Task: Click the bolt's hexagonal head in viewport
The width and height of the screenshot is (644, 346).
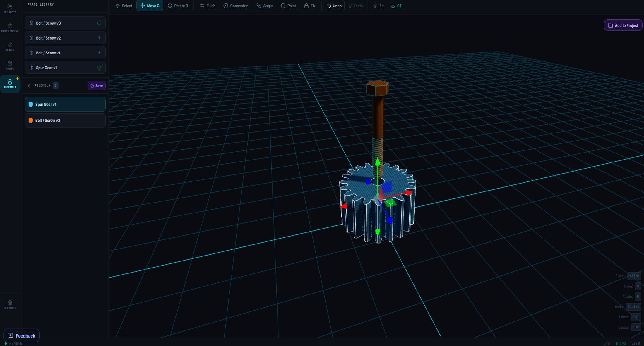Action: (x=378, y=88)
